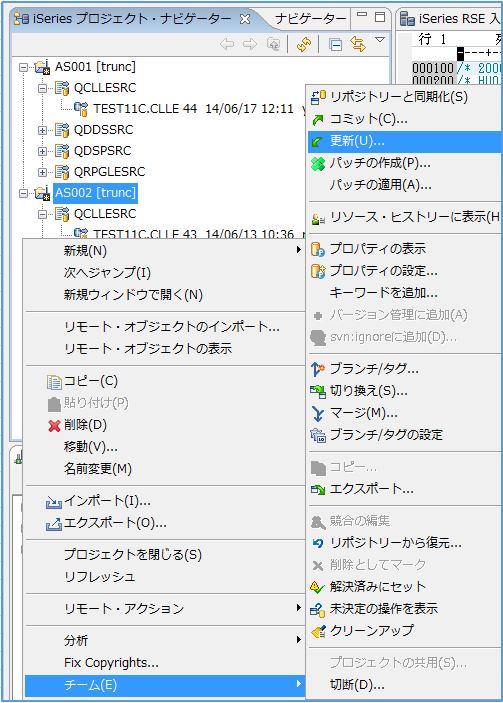Choose 次へジャンプ(I) menu item
The width and height of the screenshot is (503, 703).
coord(165,272)
